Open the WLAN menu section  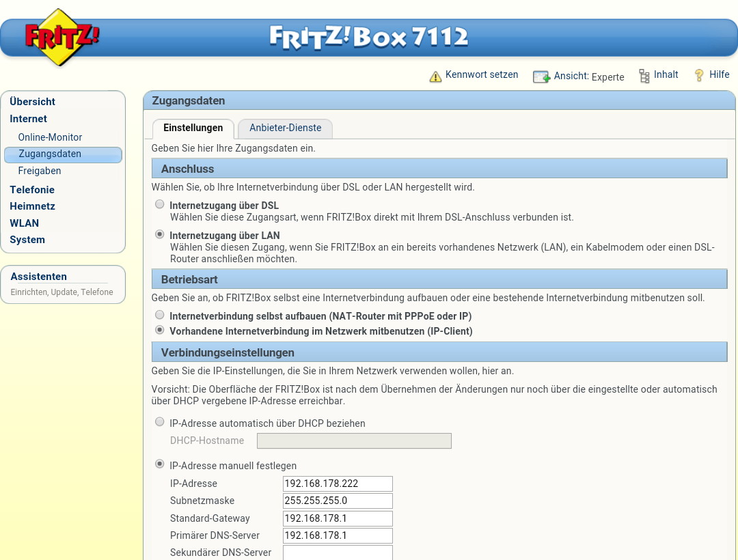click(25, 223)
